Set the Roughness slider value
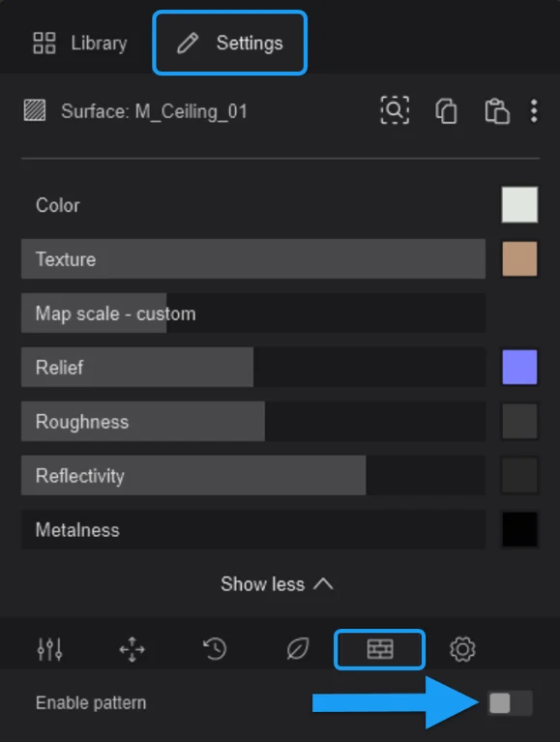 253,421
